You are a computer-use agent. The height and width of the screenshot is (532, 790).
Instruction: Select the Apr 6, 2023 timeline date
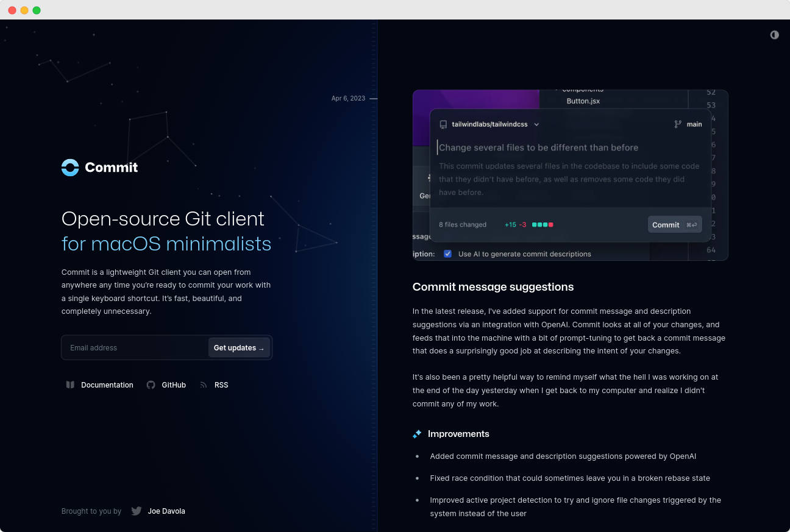[348, 98]
